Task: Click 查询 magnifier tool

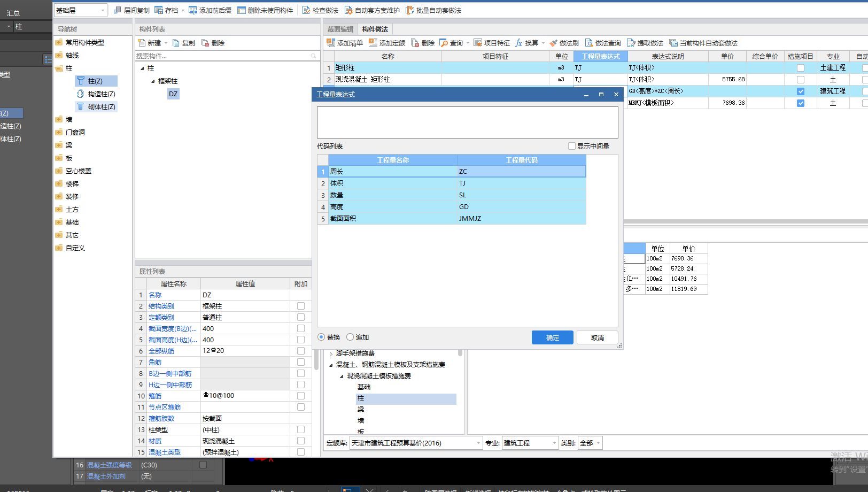Action: [451, 43]
